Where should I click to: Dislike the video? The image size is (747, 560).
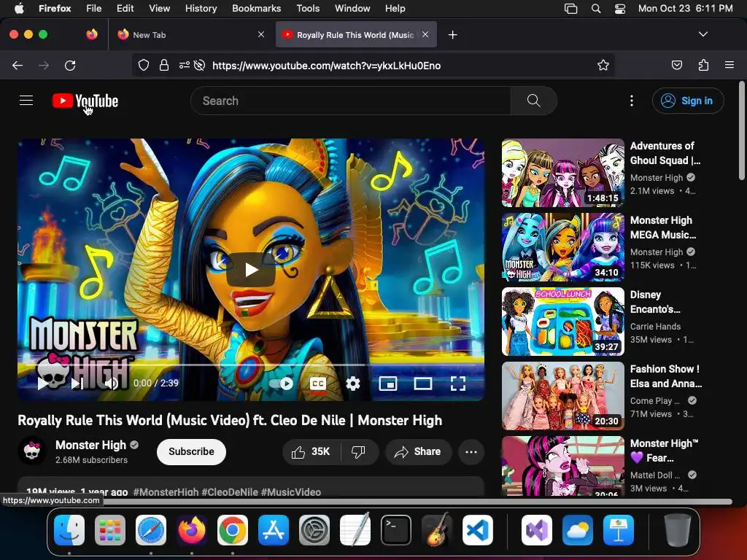click(x=359, y=451)
